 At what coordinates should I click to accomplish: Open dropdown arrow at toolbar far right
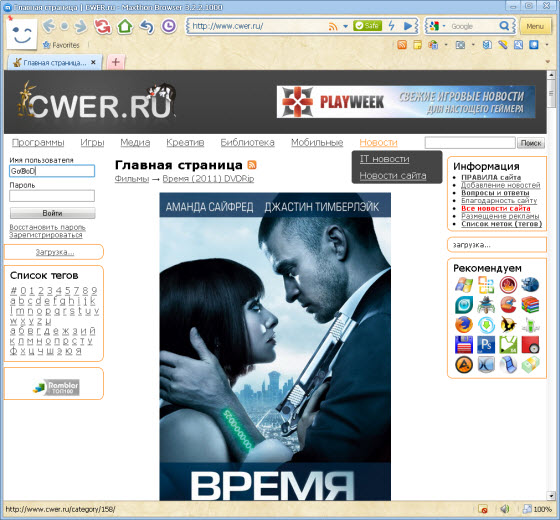(547, 45)
